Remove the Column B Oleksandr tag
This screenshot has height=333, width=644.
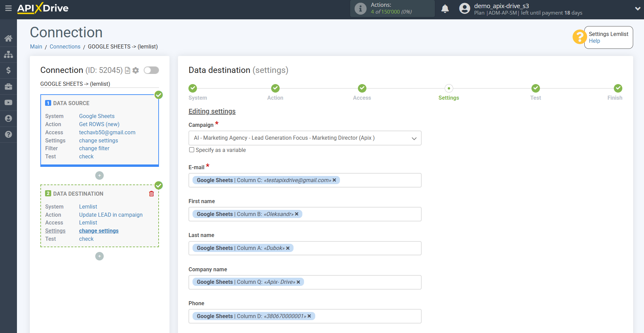[297, 214]
